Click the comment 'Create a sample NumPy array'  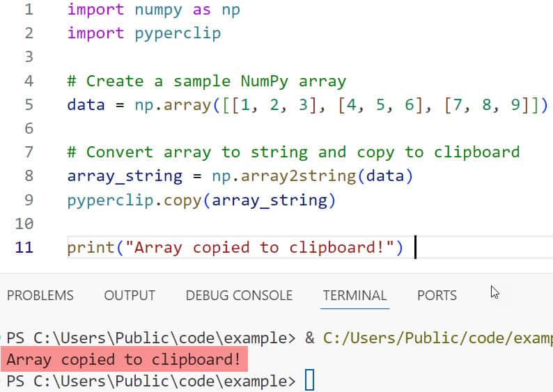[207, 81]
